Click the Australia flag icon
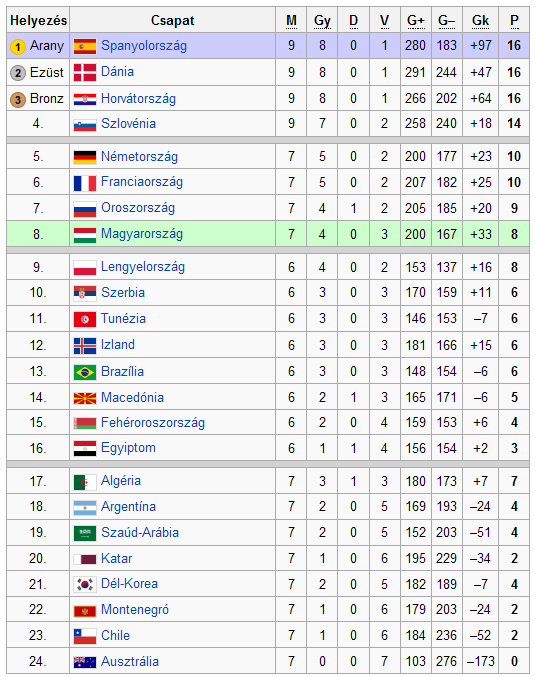 85,662
